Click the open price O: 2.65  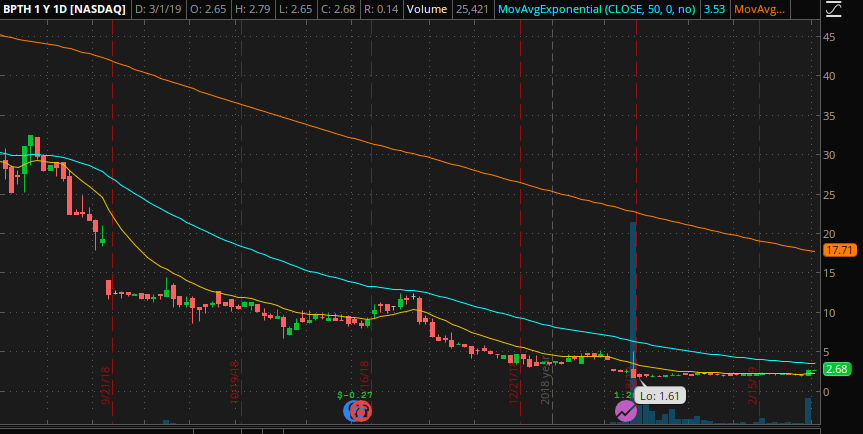pyautogui.click(x=209, y=9)
